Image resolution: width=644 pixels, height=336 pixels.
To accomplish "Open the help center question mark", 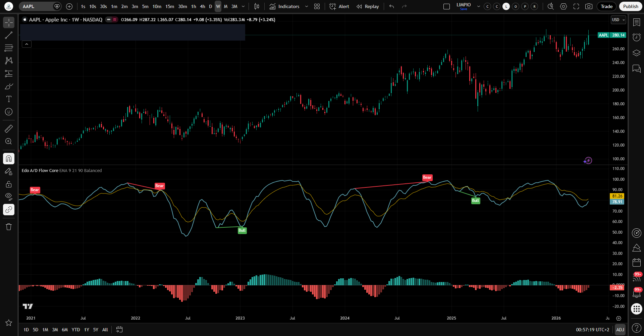I will [x=636, y=328].
